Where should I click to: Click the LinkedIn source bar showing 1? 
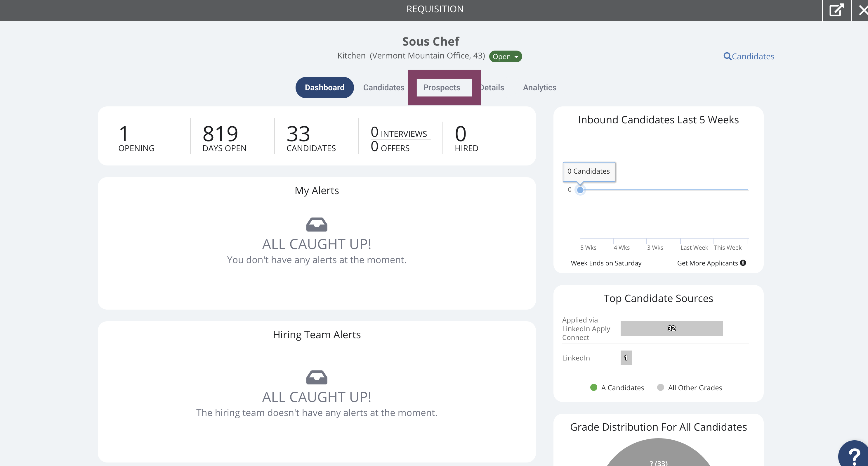click(626, 358)
